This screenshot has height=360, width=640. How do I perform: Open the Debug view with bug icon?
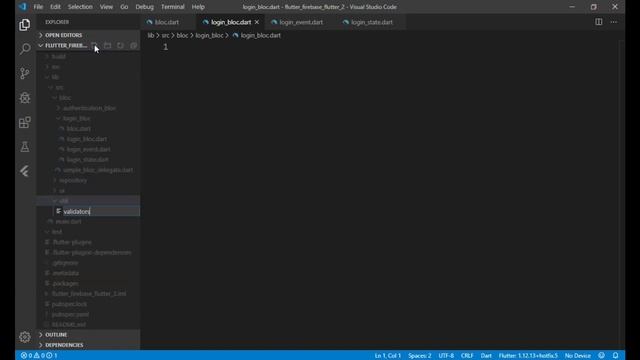pos(24,98)
